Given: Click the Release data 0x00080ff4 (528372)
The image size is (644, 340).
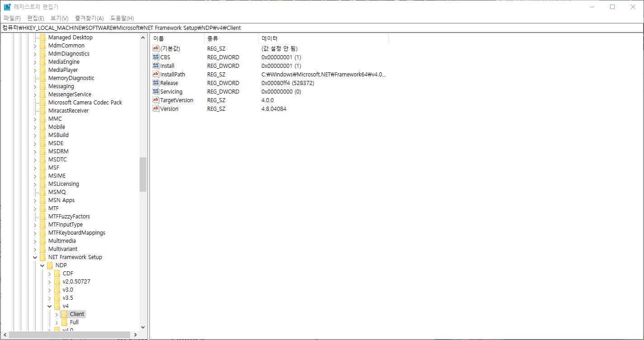Looking at the screenshot, I should [x=288, y=83].
